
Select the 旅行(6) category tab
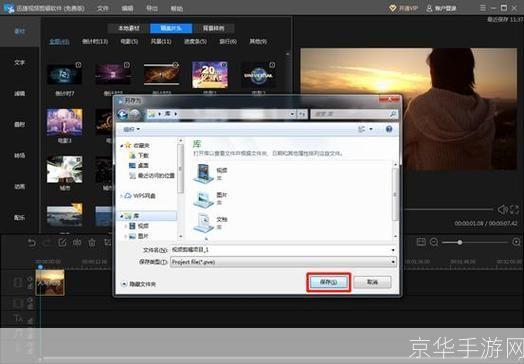tap(228, 42)
